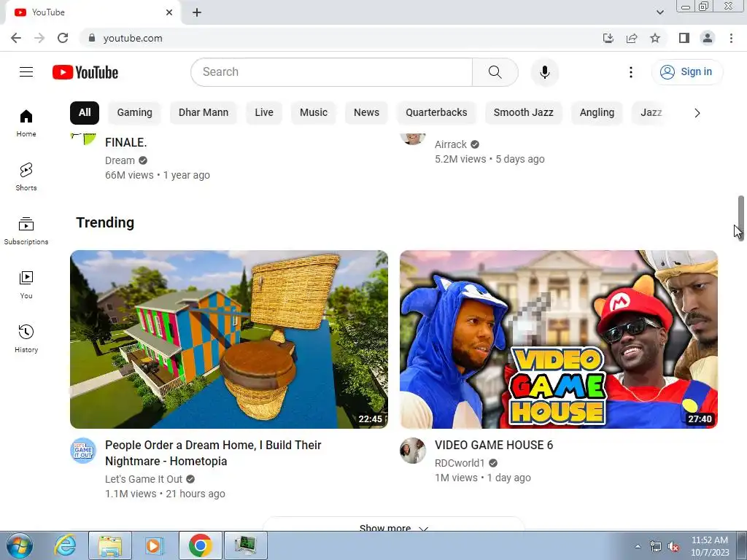This screenshot has width=747, height=560.
Task: Bookmark this page with the star
Action: (655, 38)
